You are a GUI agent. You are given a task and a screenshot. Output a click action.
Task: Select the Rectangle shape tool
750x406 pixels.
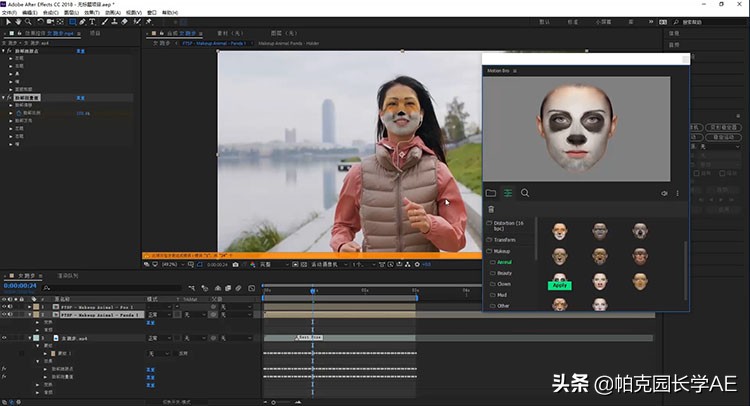coord(73,22)
